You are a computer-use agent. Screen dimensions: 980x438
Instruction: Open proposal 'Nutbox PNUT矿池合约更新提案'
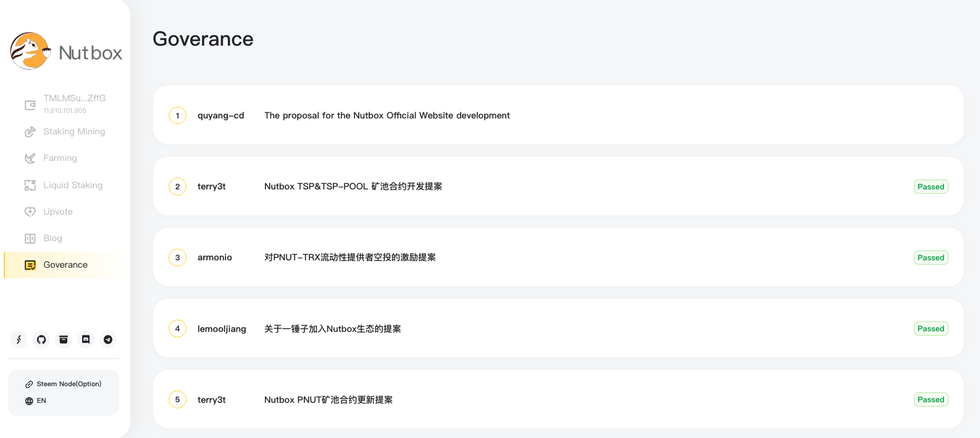(x=329, y=400)
